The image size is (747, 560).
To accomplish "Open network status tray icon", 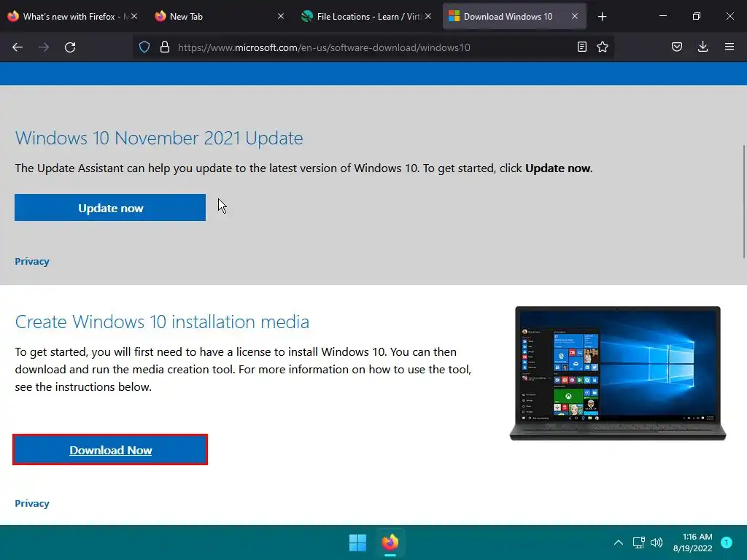I will pos(639,542).
